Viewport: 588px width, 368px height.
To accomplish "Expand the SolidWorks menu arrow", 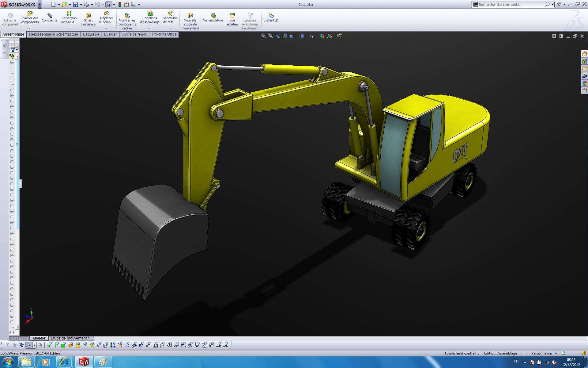I will 40,4.
